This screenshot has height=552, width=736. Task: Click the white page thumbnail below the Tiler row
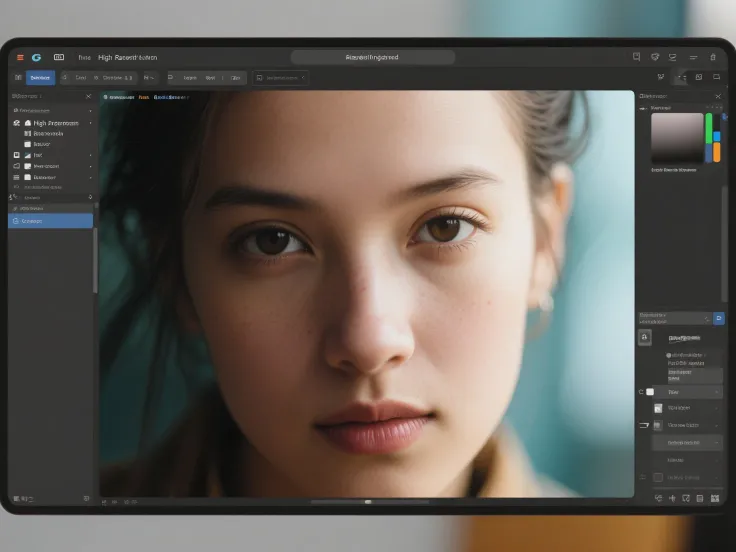click(x=658, y=408)
